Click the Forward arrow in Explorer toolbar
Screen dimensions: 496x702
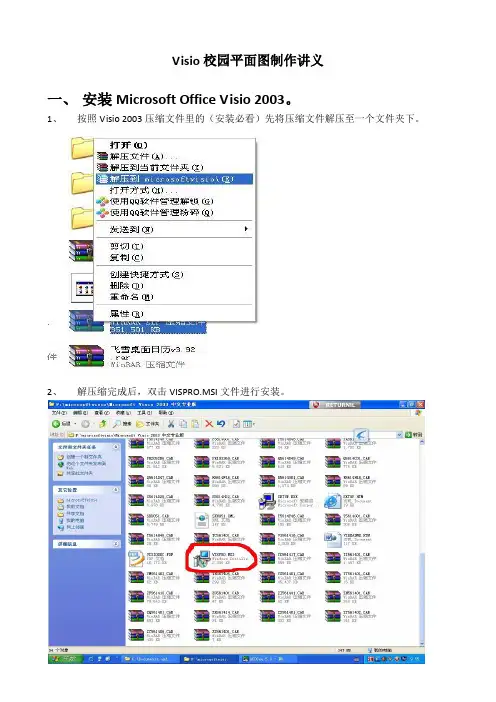pyautogui.click(x=86, y=424)
